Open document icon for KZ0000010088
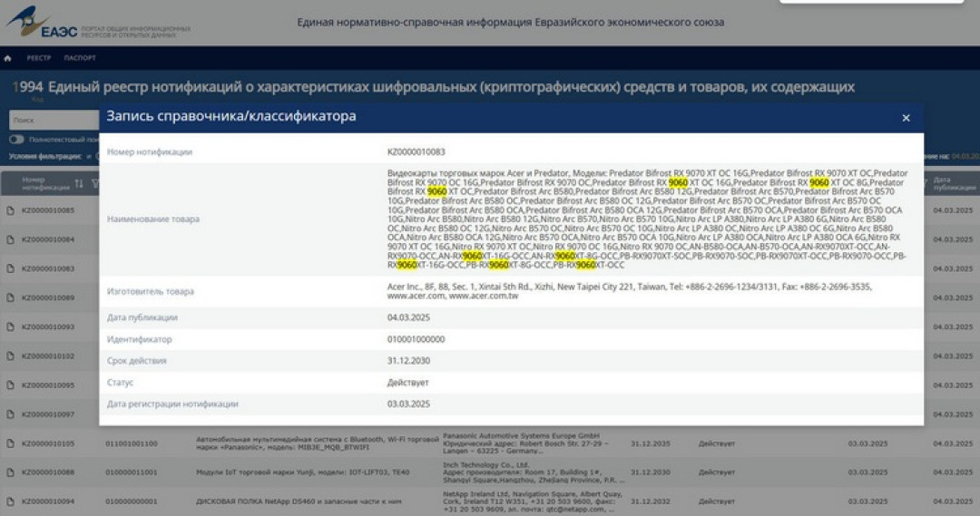The image size is (980, 516). pos(11,472)
